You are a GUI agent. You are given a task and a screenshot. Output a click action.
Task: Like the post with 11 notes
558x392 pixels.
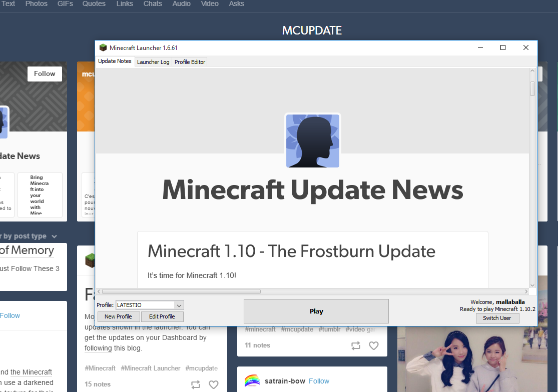pos(374,345)
